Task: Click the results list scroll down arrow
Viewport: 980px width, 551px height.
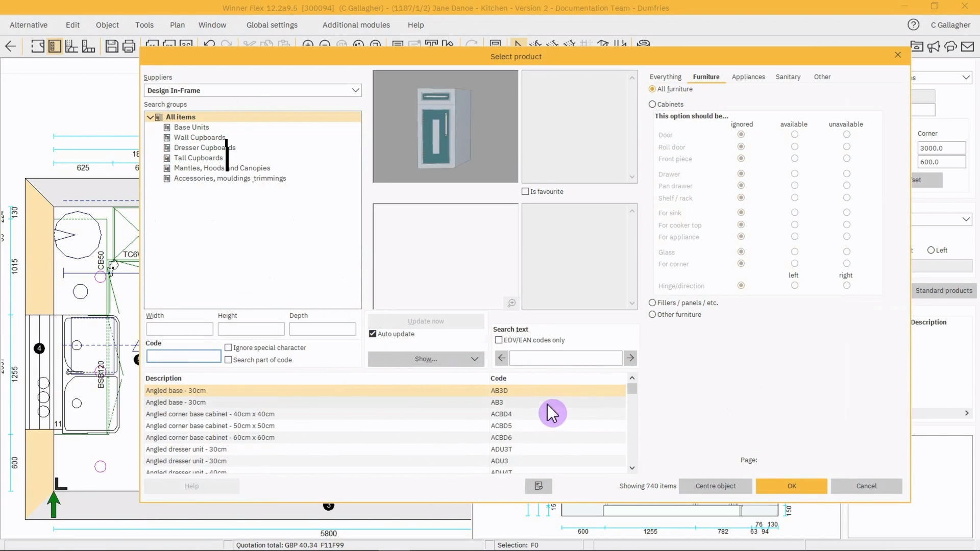Action: click(632, 468)
